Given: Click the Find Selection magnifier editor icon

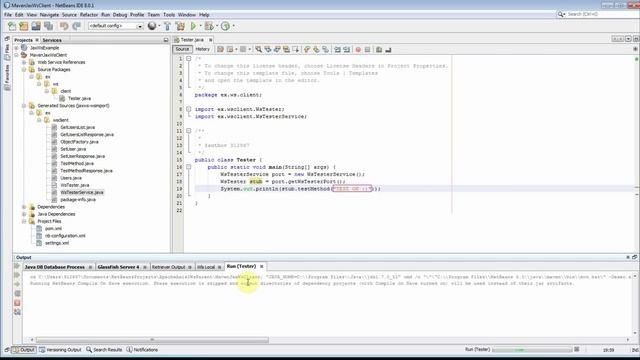Looking at the screenshot, I should 258,49.
